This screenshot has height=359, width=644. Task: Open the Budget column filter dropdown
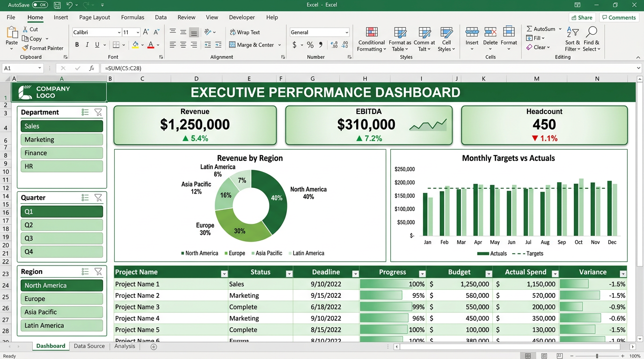tap(489, 274)
